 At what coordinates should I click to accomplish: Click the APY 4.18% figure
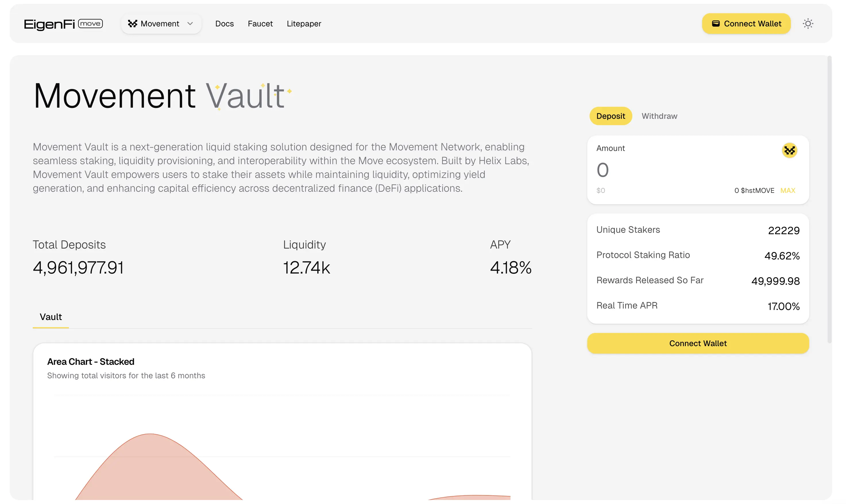[x=511, y=268]
